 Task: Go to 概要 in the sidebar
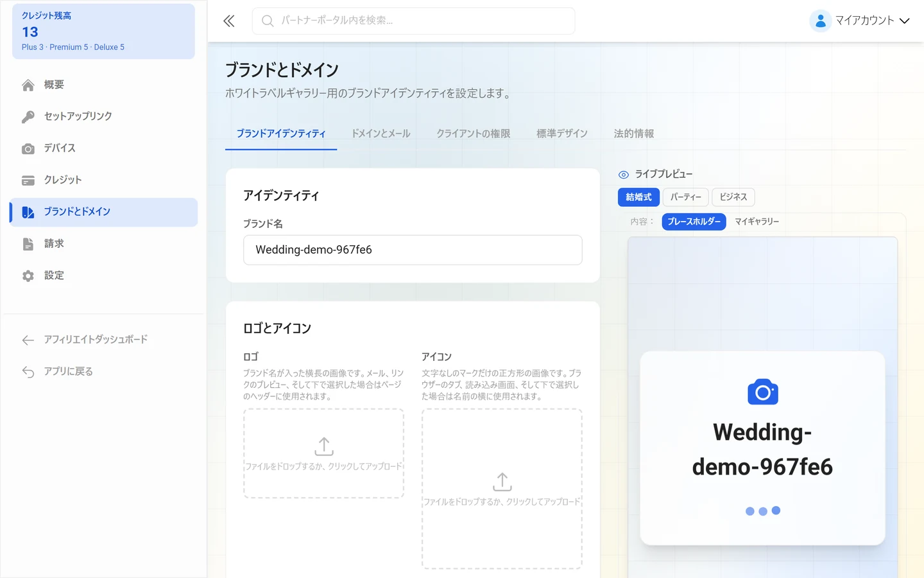pyautogui.click(x=104, y=85)
